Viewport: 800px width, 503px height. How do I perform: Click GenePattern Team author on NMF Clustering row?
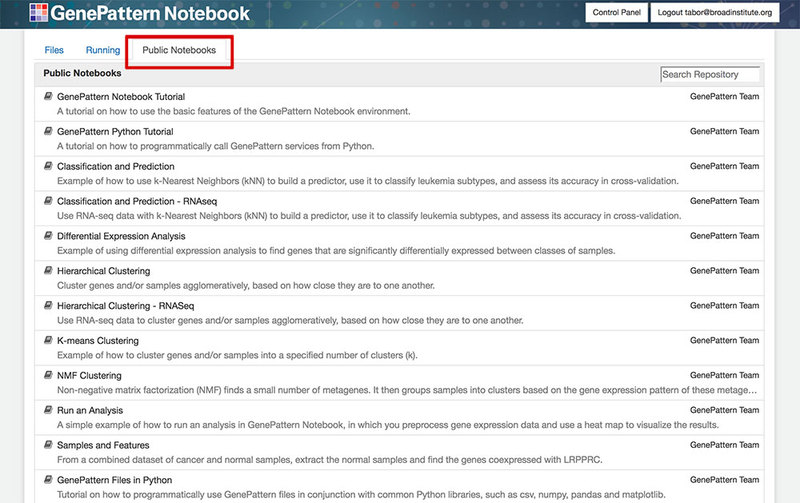(724, 375)
